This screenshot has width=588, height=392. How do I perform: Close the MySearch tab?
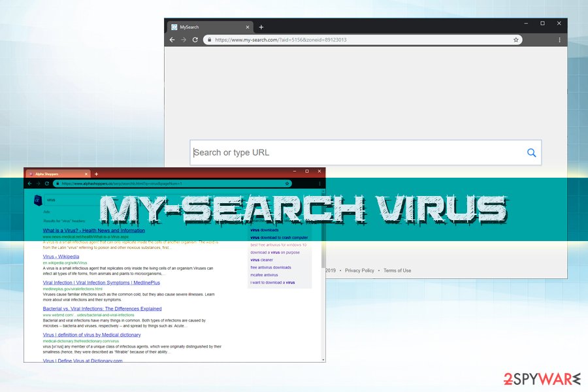tap(248, 27)
